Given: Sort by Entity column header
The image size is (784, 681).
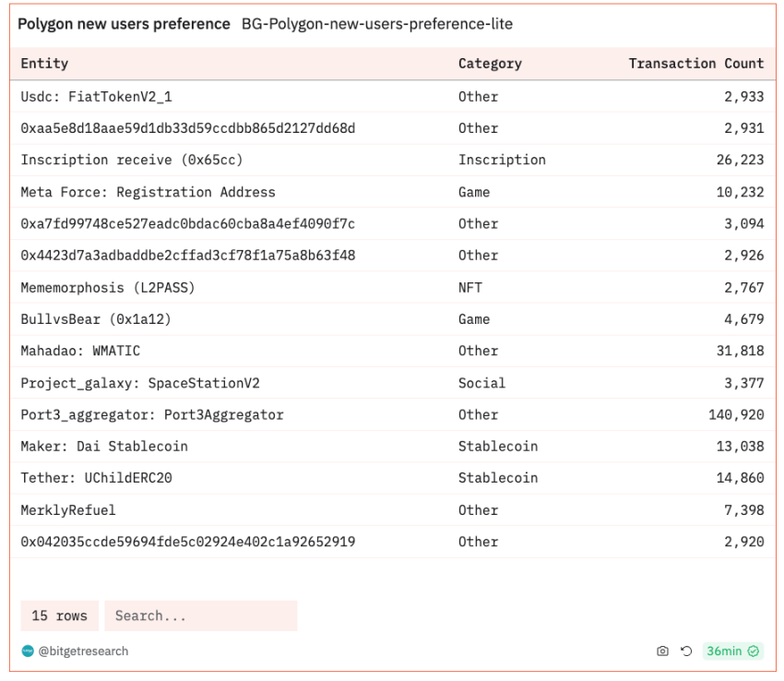Looking at the screenshot, I should click(44, 64).
